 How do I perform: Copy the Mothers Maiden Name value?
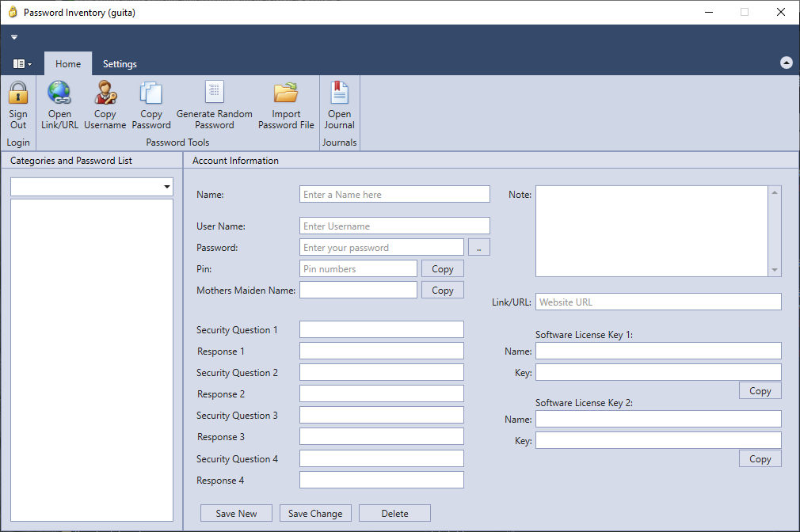442,291
